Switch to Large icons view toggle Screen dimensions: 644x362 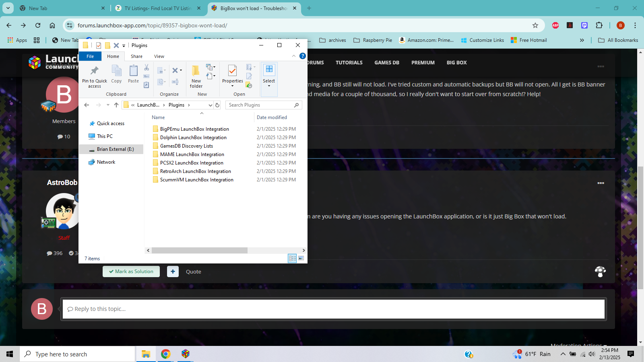pyautogui.click(x=301, y=258)
